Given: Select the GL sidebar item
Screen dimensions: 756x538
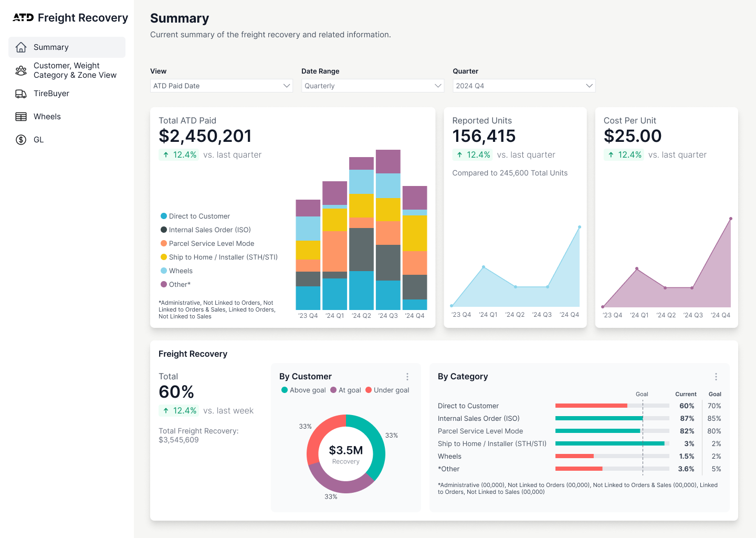Looking at the screenshot, I should click(67, 140).
